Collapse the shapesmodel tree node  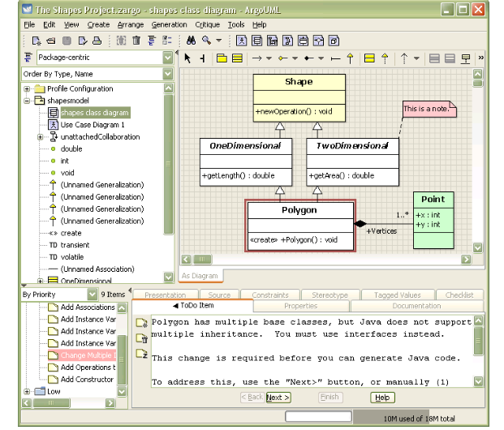click(x=27, y=101)
